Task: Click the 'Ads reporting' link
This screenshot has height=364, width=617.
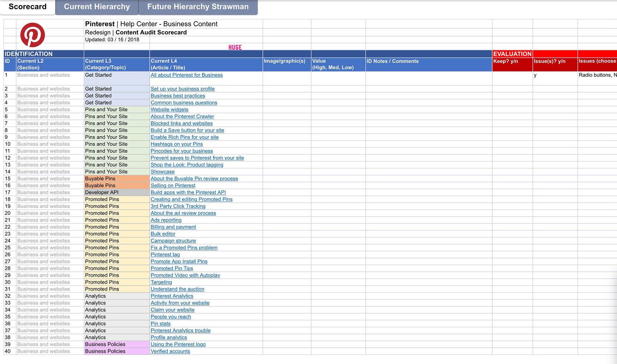Action: pyautogui.click(x=166, y=220)
